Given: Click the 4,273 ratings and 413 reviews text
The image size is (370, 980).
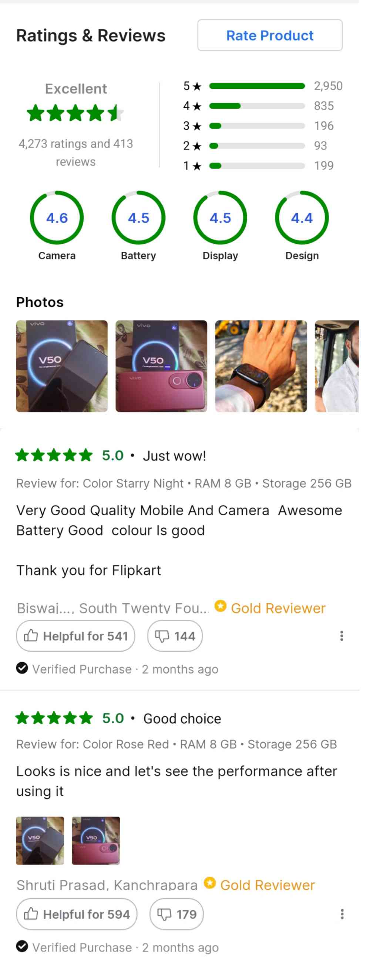Looking at the screenshot, I should click(x=76, y=153).
